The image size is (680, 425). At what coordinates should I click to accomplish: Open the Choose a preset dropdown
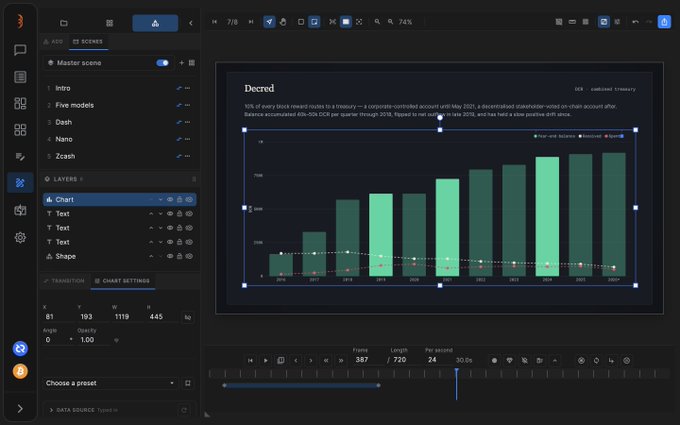[110, 383]
